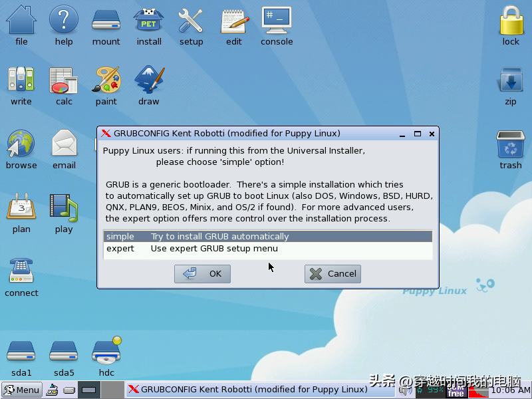
Task: Open the console terminal icon
Action: pyautogui.click(x=277, y=21)
